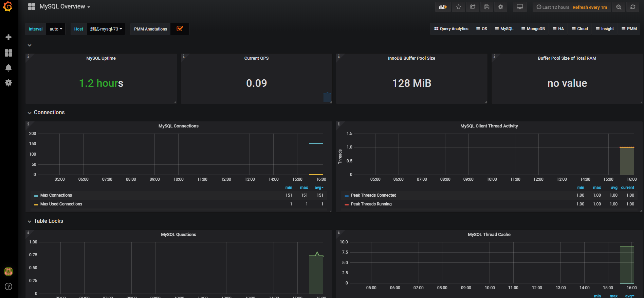
Task: Open the time range picker Last 12 hours
Action: [x=572, y=7]
